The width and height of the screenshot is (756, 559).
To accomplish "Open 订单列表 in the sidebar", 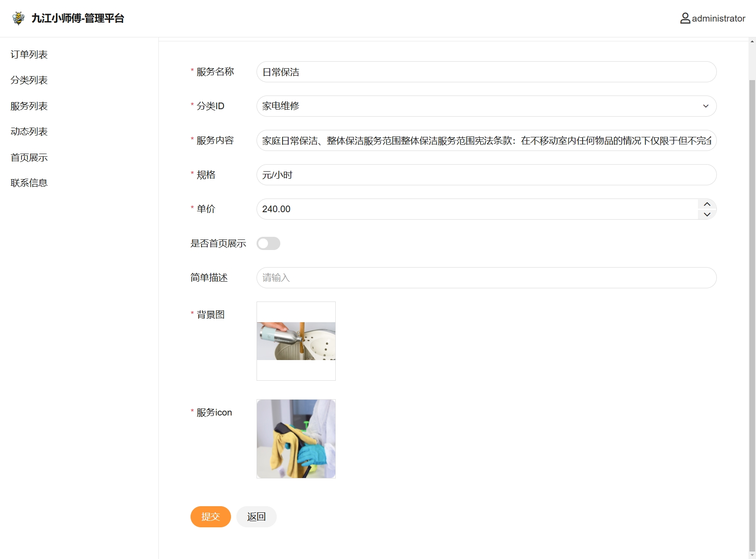I will click(x=29, y=55).
